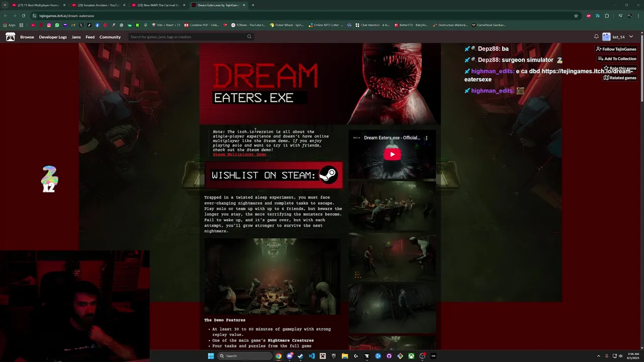The image size is (644, 362).
Task: Click the Wishlist on Steam banner
Action: tap(274, 175)
